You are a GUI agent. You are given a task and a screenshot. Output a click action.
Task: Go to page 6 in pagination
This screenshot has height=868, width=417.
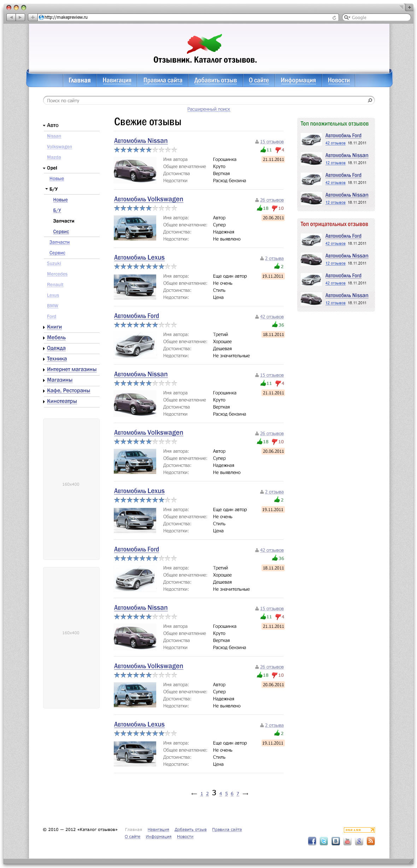(232, 794)
